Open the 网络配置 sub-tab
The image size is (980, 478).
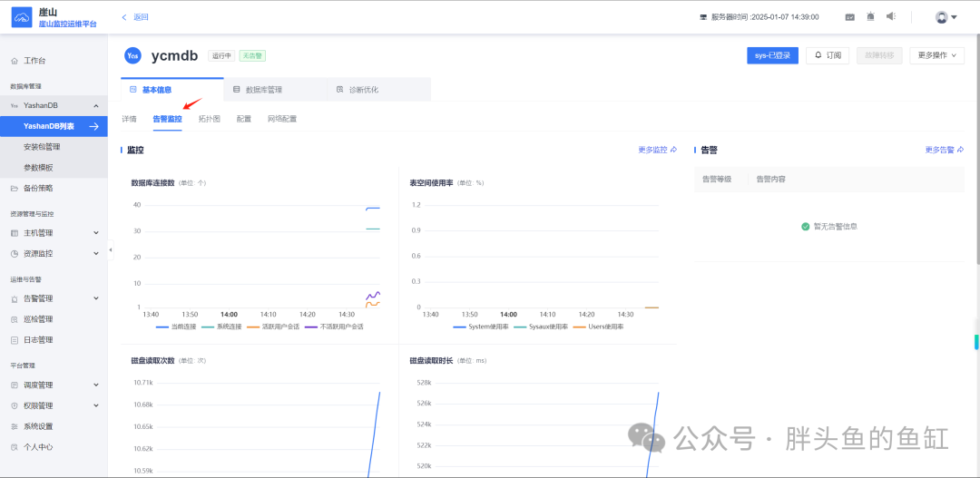point(282,119)
